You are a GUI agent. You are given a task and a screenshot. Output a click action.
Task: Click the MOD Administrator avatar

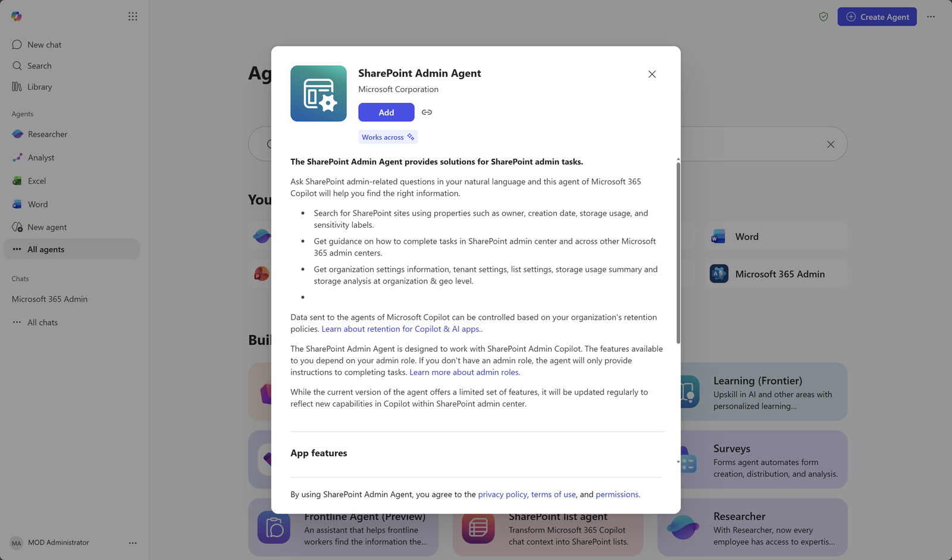point(16,543)
